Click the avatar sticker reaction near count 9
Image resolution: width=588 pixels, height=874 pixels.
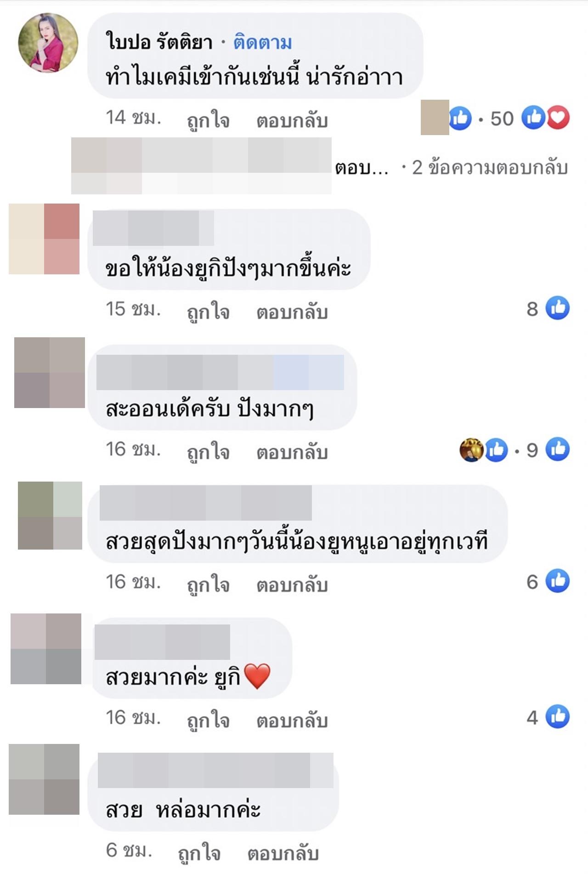point(471,449)
